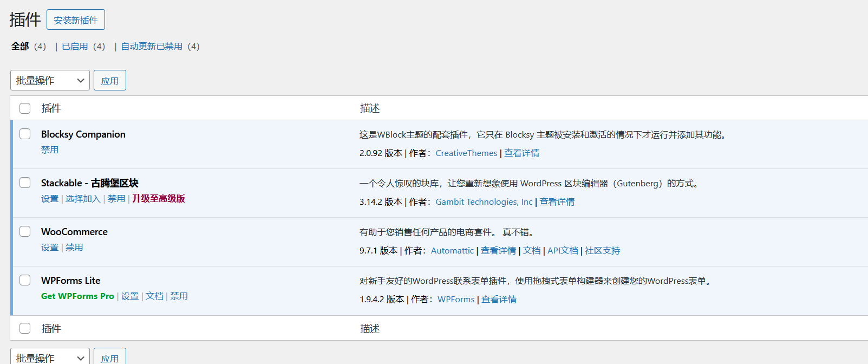Open Gambit Technologies, Inc author link
This screenshot has height=364, width=868.
coord(484,202)
